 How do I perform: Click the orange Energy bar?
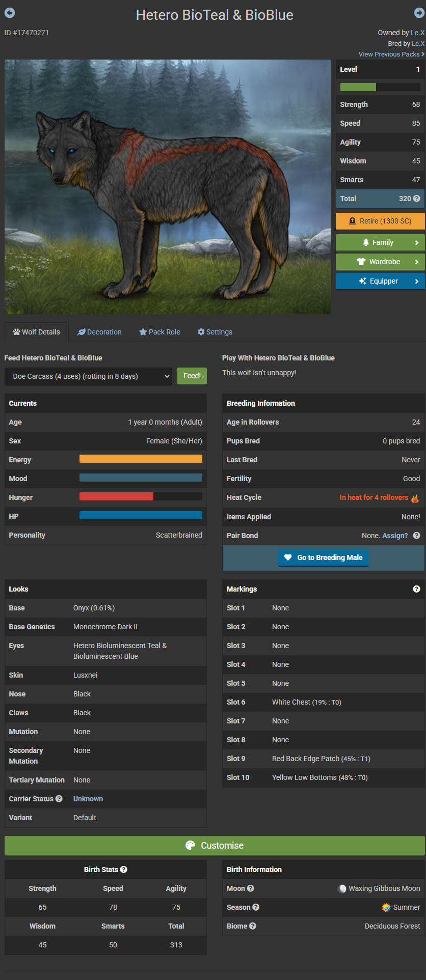pyautogui.click(x=141, y=459)
